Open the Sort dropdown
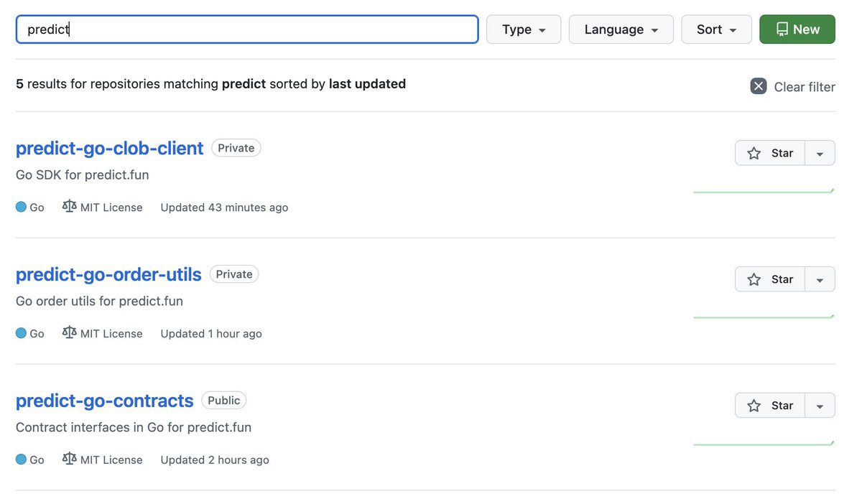The image size is (862, 504). (717, 29)
